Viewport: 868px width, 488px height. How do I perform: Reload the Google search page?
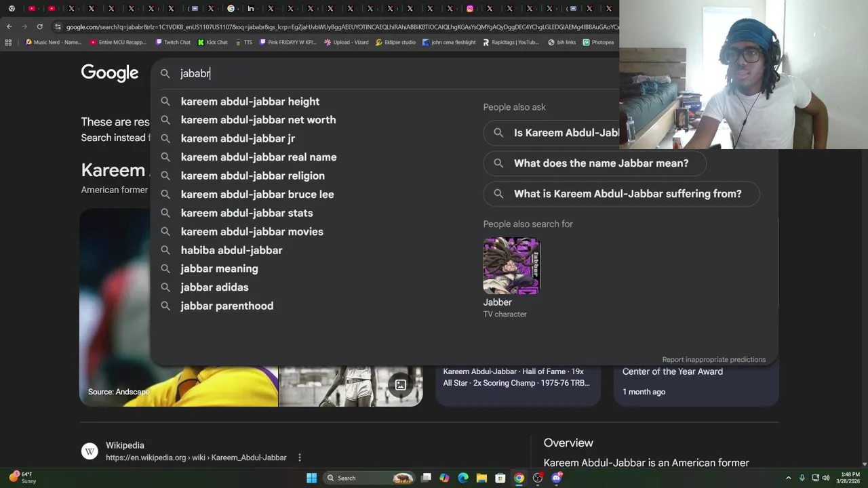click(40, 26)
